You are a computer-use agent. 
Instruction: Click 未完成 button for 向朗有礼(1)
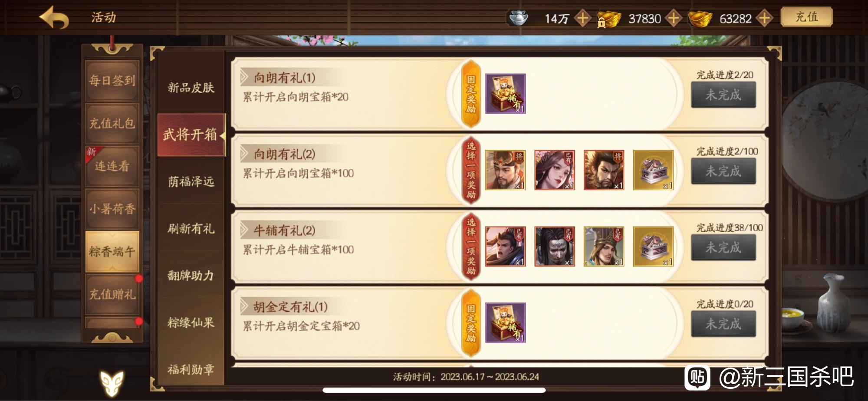(723, 95)
